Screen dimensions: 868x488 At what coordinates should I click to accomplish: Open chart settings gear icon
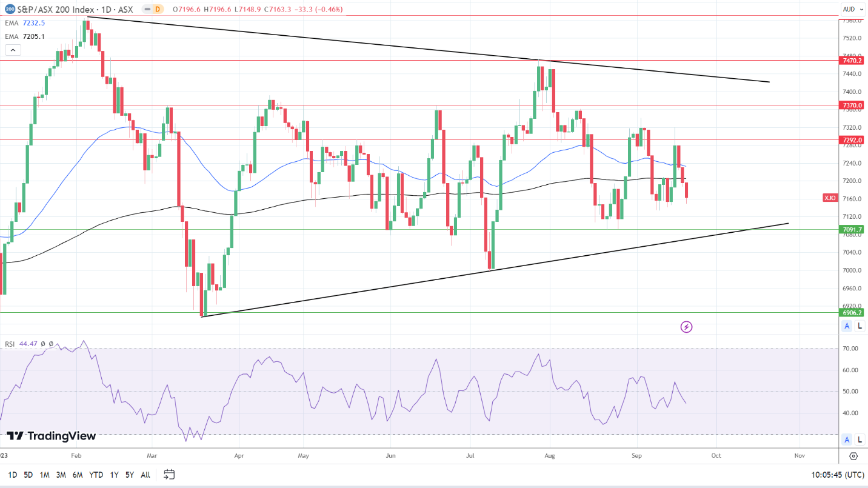(853, 456)
